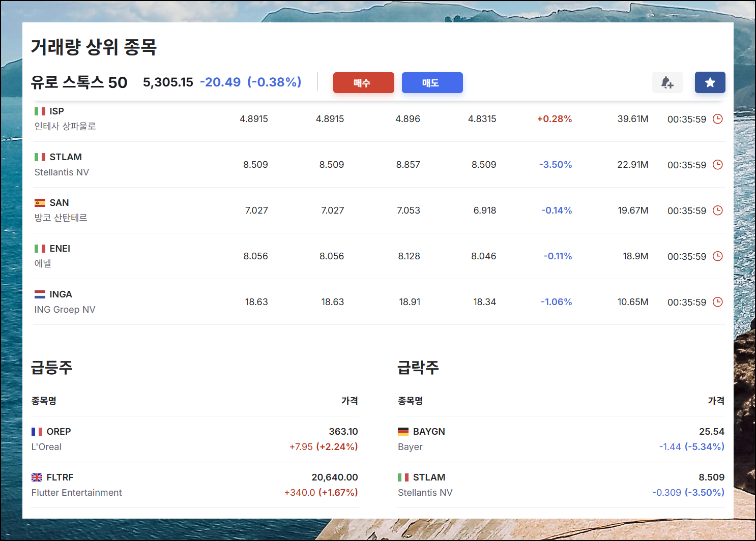This screenshot has width=756, height=541.
Task: Click the clock icon in the STLAM row
Action: click(x=717, y=165)
